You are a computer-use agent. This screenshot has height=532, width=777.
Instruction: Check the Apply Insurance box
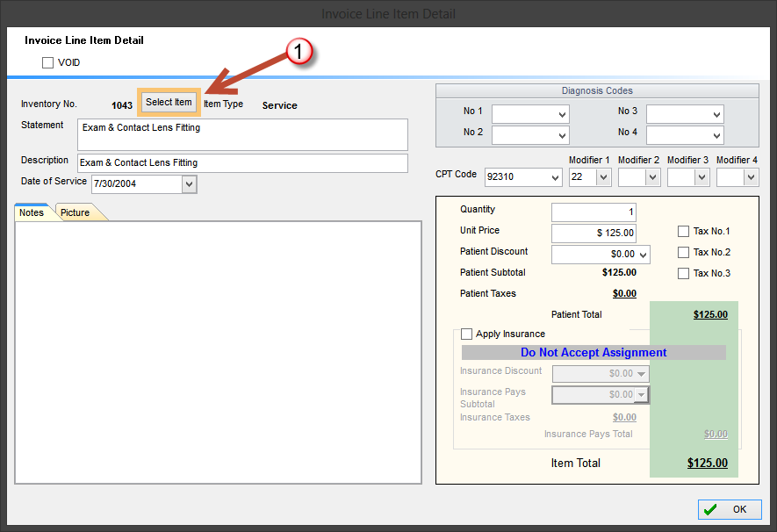click(x=466, y=334)
